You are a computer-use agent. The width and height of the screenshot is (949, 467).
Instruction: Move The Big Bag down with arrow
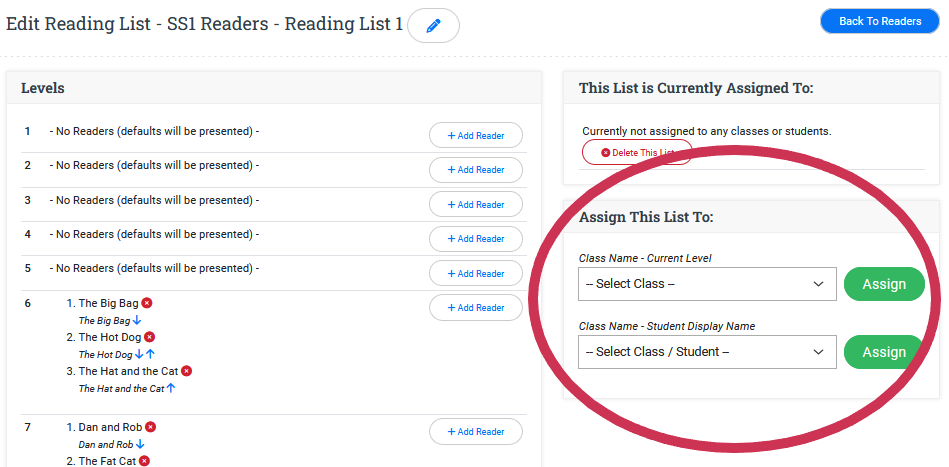point(137,321)
